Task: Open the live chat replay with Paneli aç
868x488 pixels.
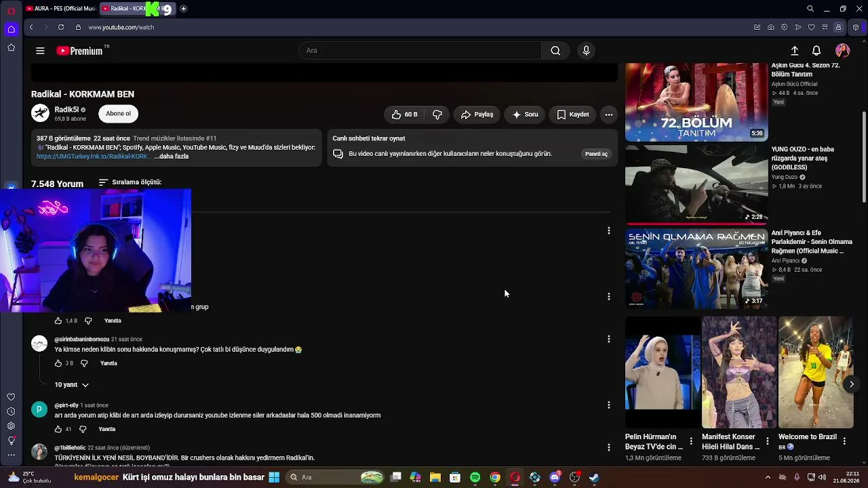Action: [x=597, y=154]
